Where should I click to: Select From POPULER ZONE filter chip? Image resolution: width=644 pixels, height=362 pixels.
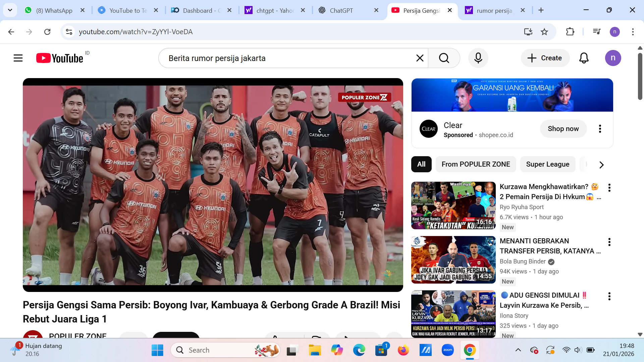[x=476, y=164]
